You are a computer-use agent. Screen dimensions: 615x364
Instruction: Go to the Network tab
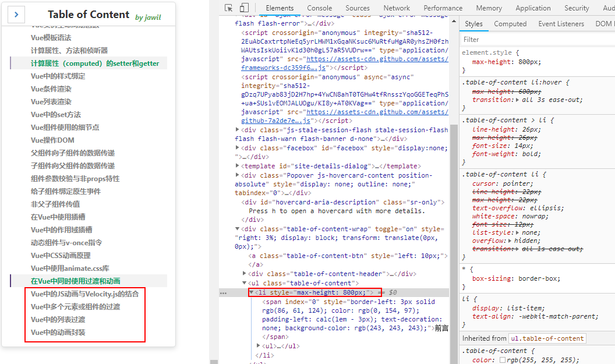397,8
